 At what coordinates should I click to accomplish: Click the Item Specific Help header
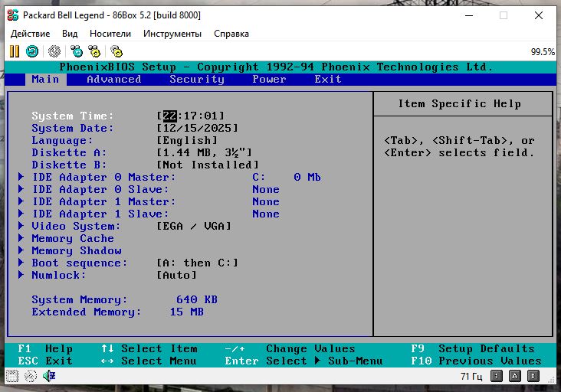(459, 103)
